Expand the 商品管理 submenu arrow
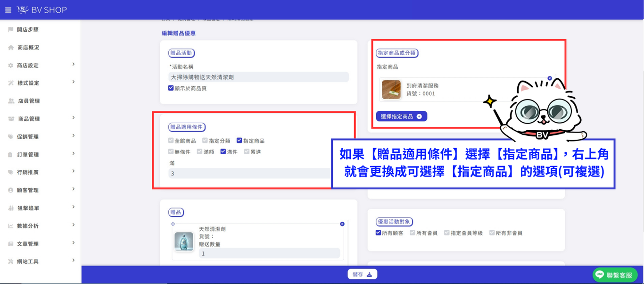The image size is (644, 284). [74, 118]
